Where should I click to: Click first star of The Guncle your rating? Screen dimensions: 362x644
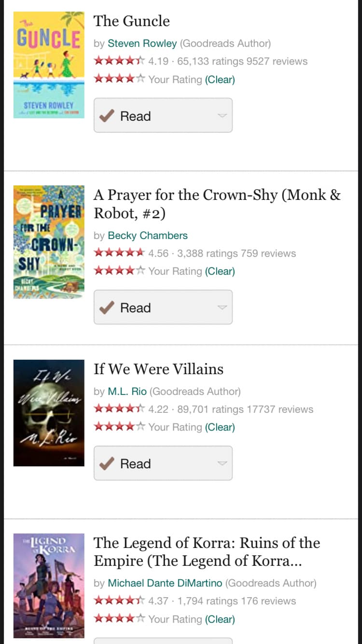click(x=99, y=79)
